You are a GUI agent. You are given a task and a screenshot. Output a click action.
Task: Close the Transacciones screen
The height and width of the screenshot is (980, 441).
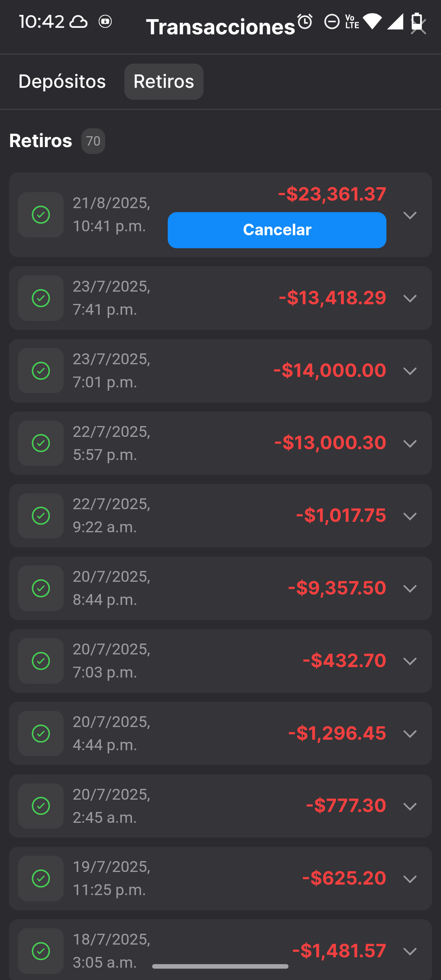coord(419,27)
